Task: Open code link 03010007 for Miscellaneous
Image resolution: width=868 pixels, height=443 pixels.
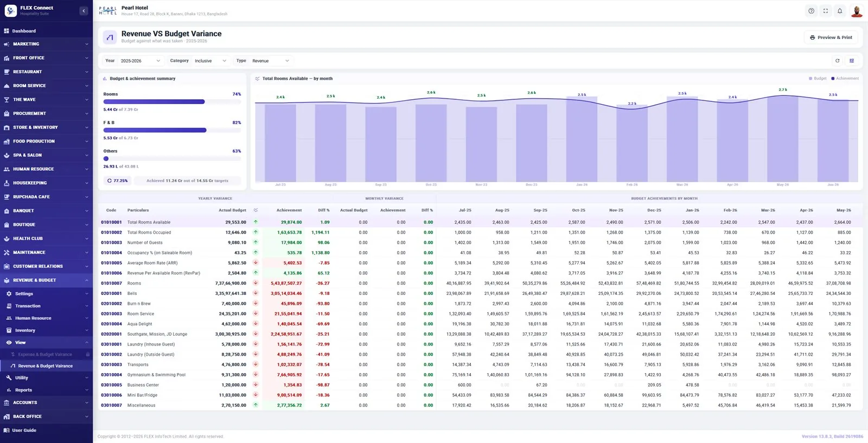Action: coord(111,406)
